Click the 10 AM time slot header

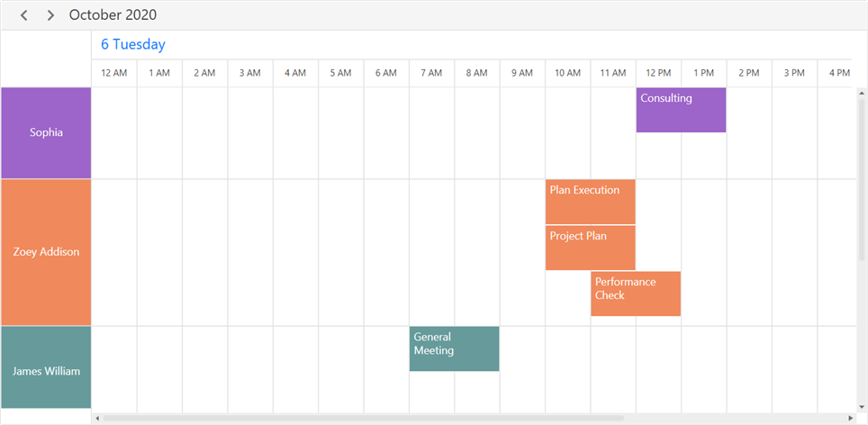(567, 73)
